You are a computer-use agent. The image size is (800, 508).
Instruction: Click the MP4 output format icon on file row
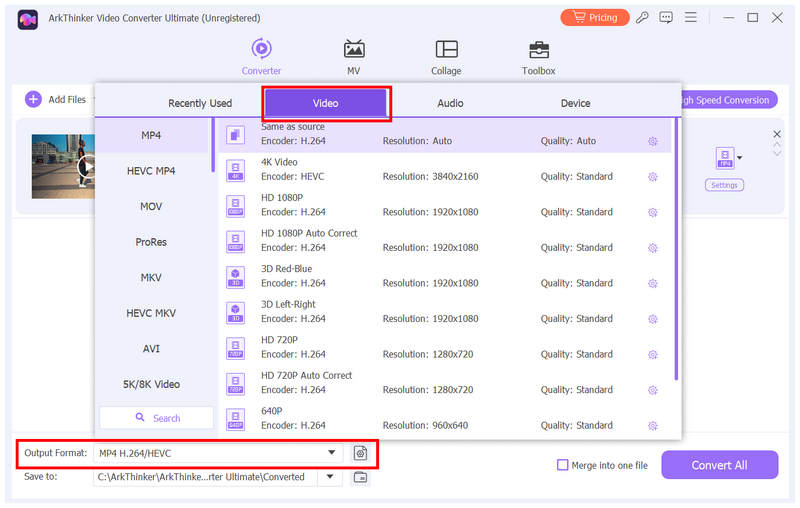click(725, 158)
